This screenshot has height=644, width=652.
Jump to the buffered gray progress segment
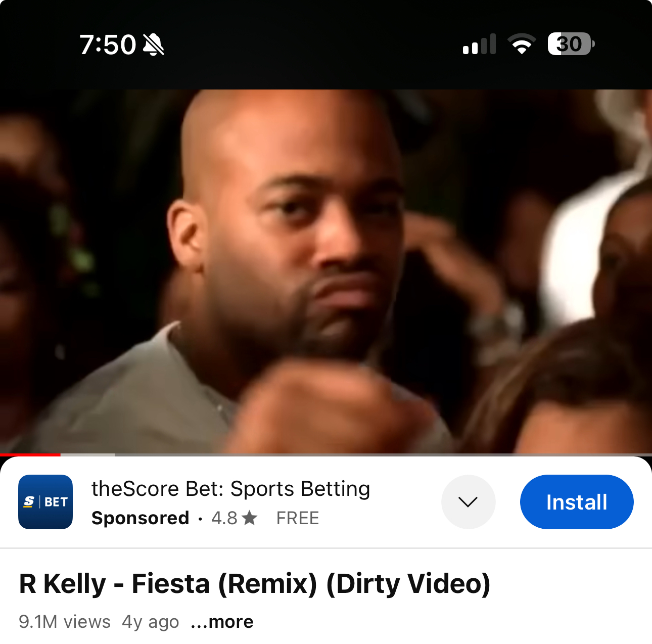[x=87, y=455]
